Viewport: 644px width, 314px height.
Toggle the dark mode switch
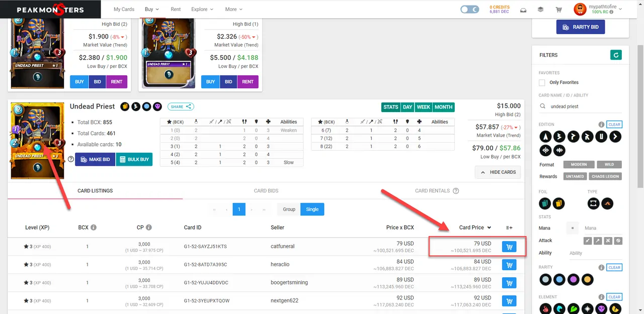click(x=470, y=10)
